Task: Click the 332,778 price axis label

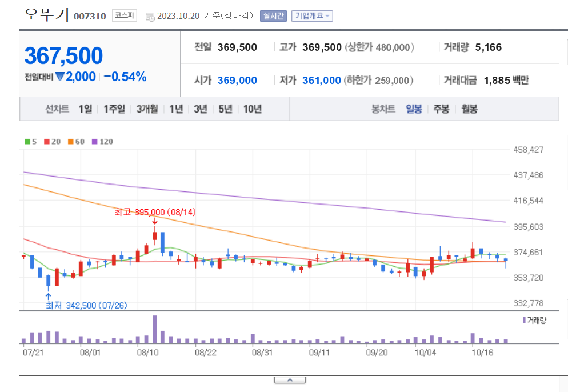Action: pos(529,303)
